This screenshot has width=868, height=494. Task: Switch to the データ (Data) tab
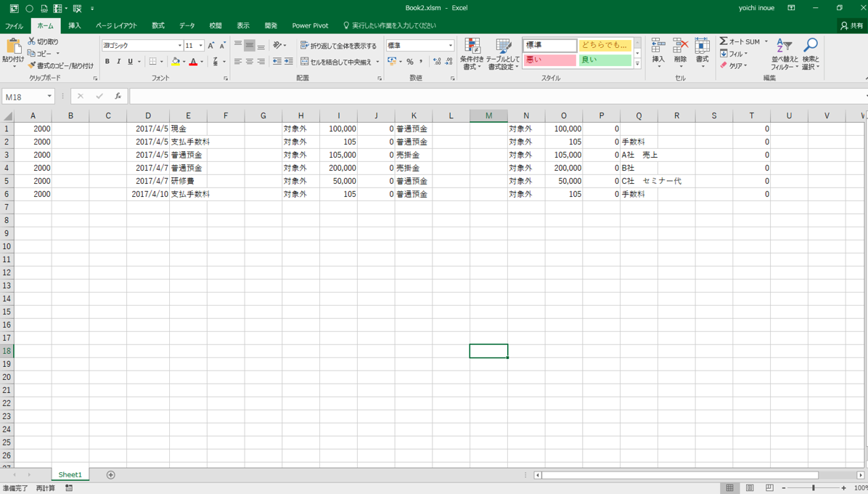pos(187,25)
